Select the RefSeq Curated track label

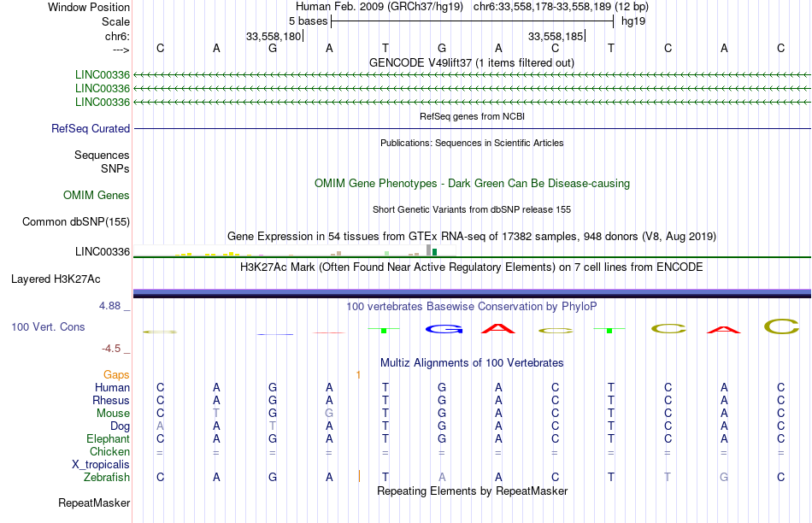(91, 128)
